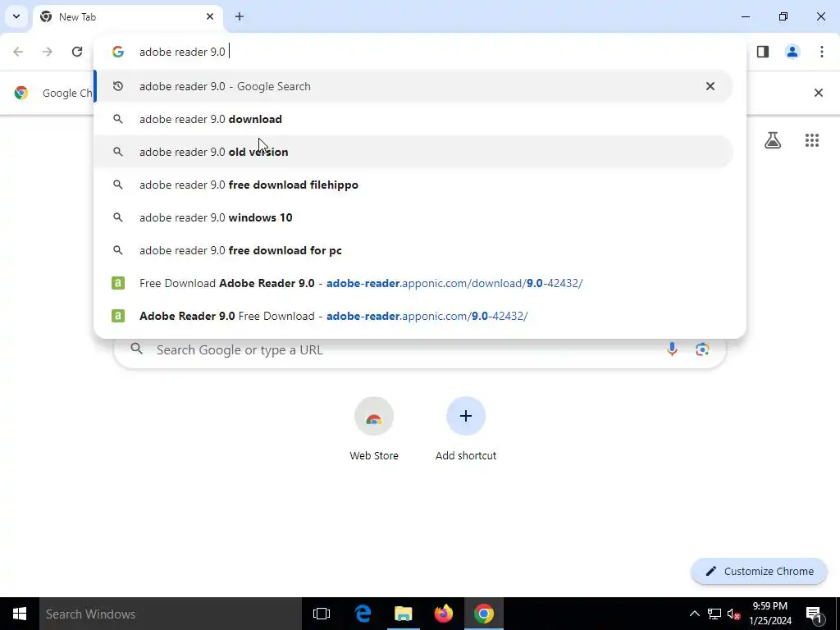
Task: Choose suggestion 'free download filehippo'
Action: [413, 185]
